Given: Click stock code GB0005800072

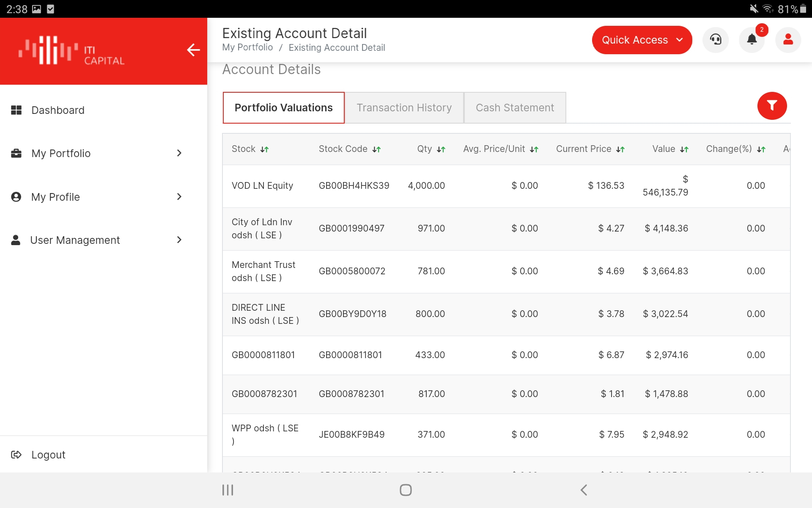Looking at the screenshot, I should [352, 271].
